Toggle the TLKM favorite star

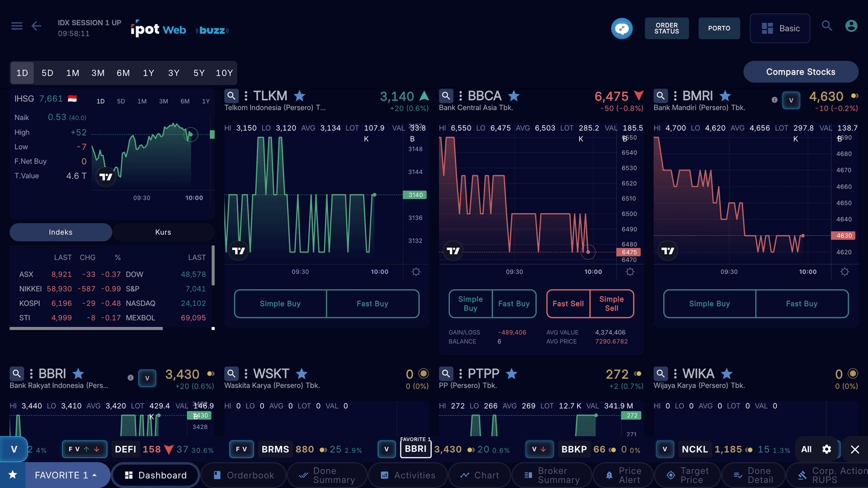coord(300,96)
